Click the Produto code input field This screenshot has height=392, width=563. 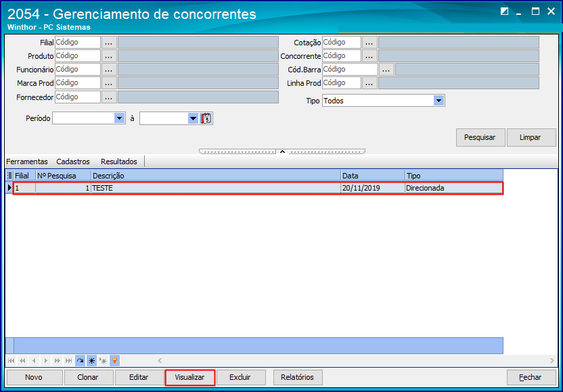78,56
